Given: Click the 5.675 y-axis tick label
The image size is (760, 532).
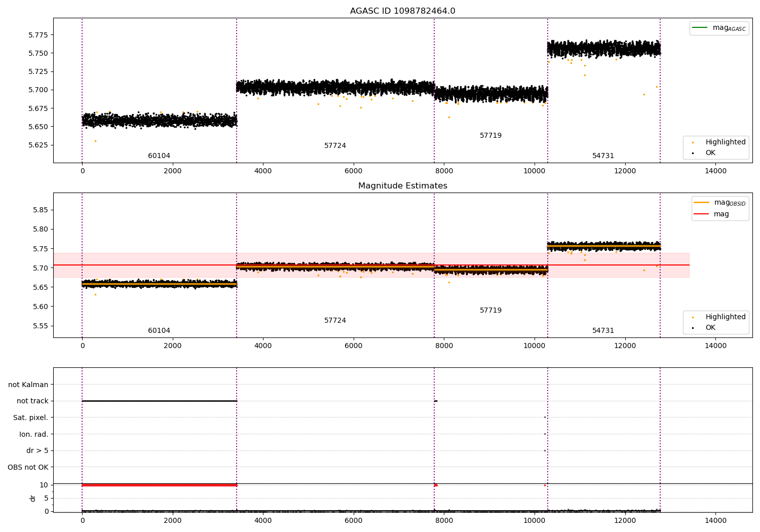Looking at the screenshot, I should pyautogui.click(x=38, y=108).
